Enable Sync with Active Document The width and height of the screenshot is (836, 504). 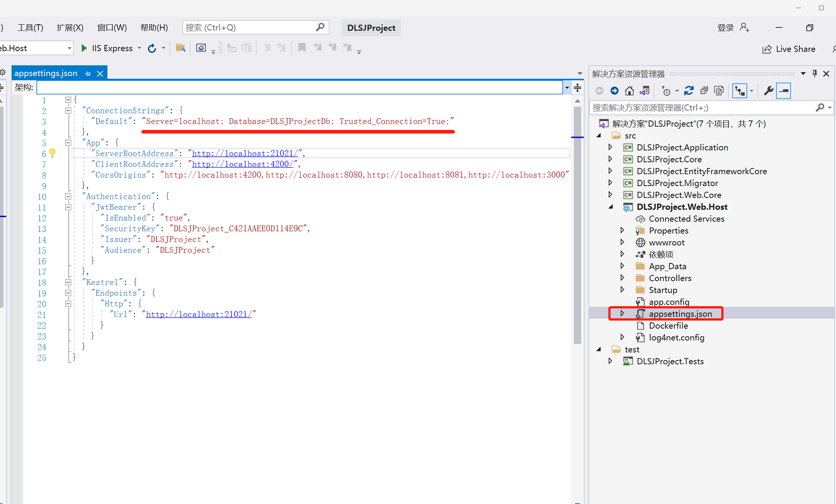[x=645, y=90]
